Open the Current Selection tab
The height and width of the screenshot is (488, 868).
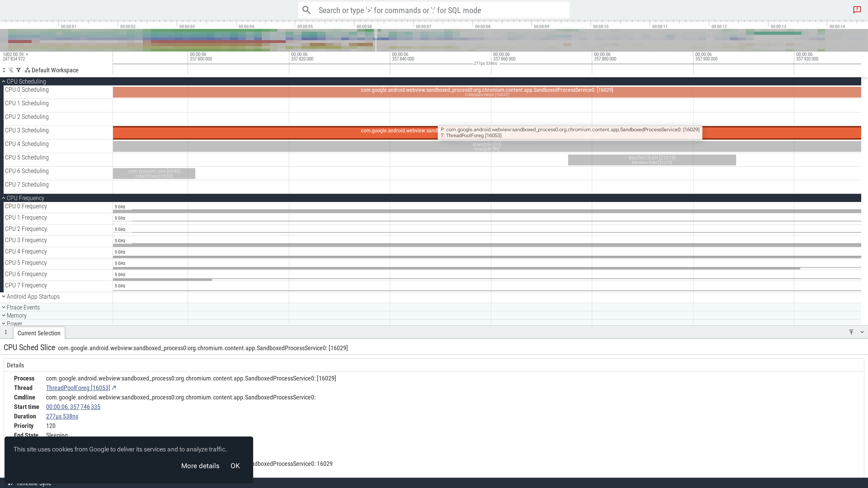tap(39, 333)
